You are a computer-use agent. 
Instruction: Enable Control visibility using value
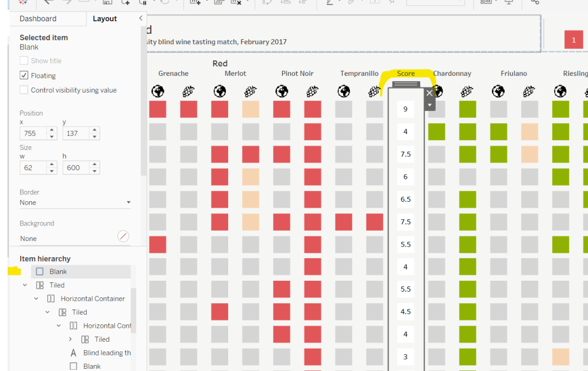coord(24,90)
